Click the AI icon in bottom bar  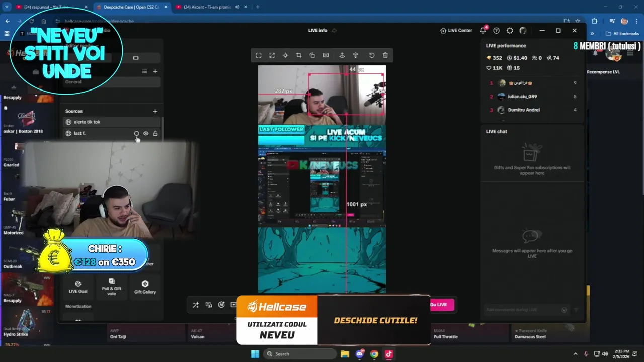221,305
